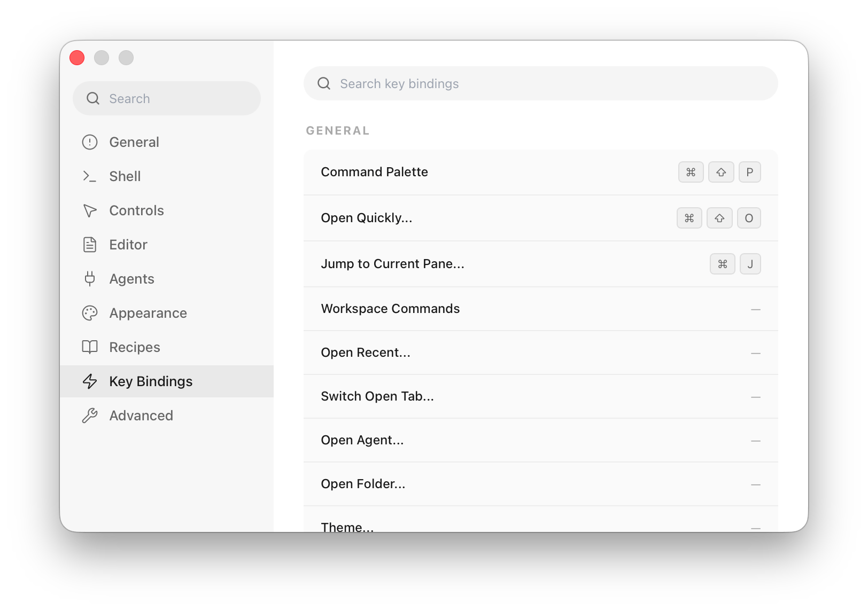Select the Open Agent... binding row

coord(541,440)
